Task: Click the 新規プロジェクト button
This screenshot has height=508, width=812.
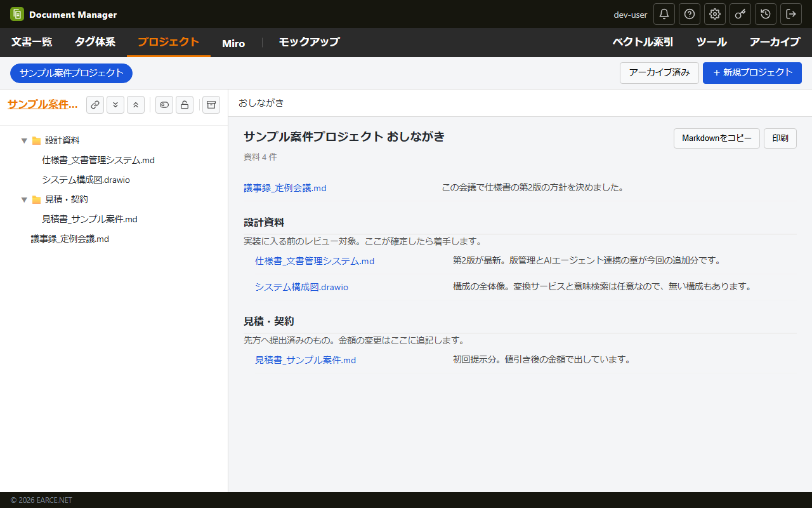Action: tap(752, 73)
